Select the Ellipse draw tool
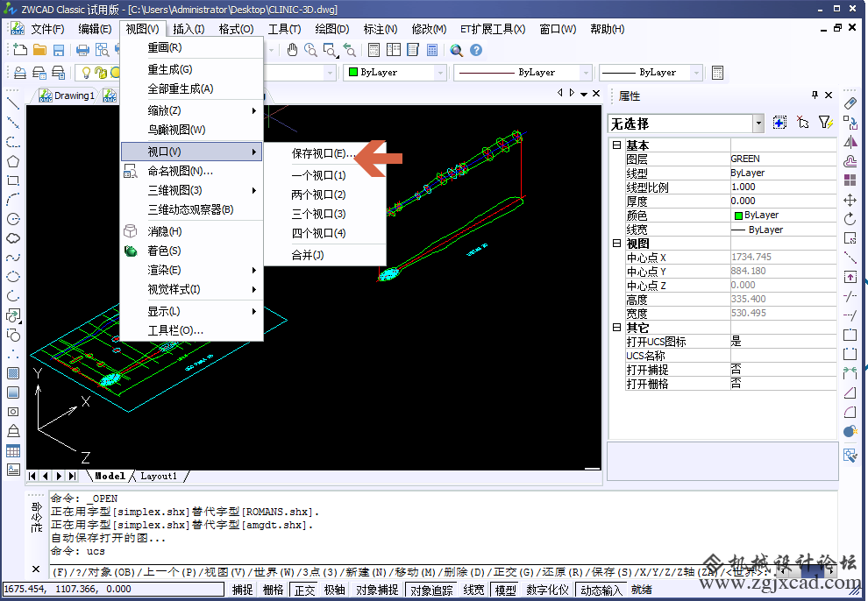Image resolution: width=868 pixels, height=601 pixels. pyautogui.click(x=13, y=277)
